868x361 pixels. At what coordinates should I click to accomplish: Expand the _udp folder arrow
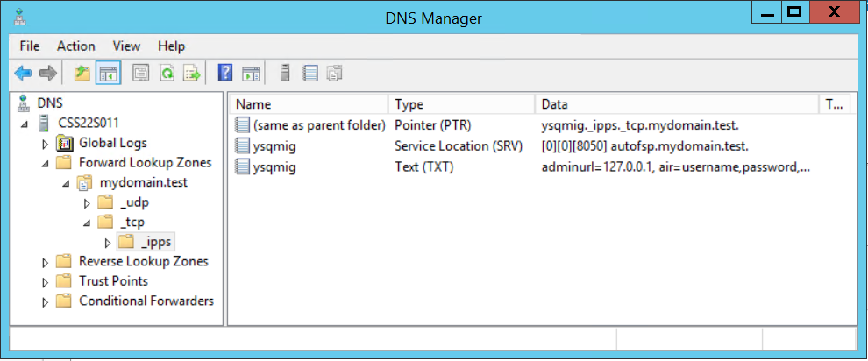coord(87,203)
